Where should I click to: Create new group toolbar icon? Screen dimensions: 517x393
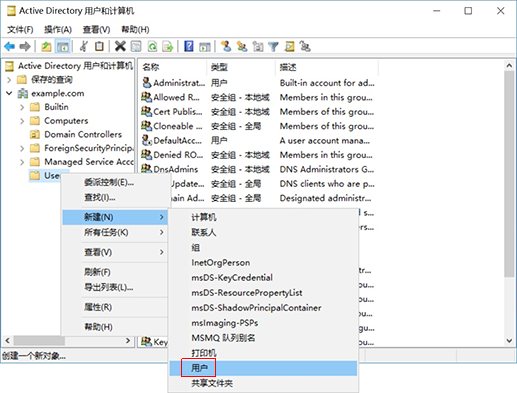242,46
